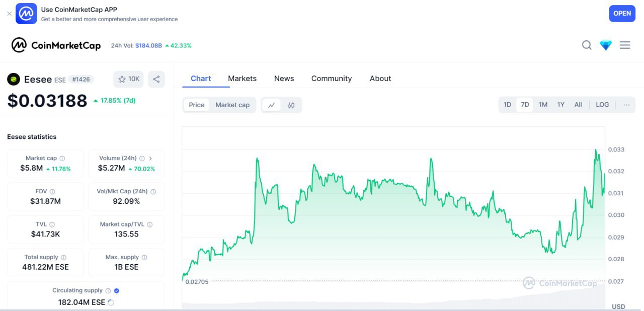The image size is (644, 311).
Task: Open chart more options ellipsis menu
Action: (626, 105)
